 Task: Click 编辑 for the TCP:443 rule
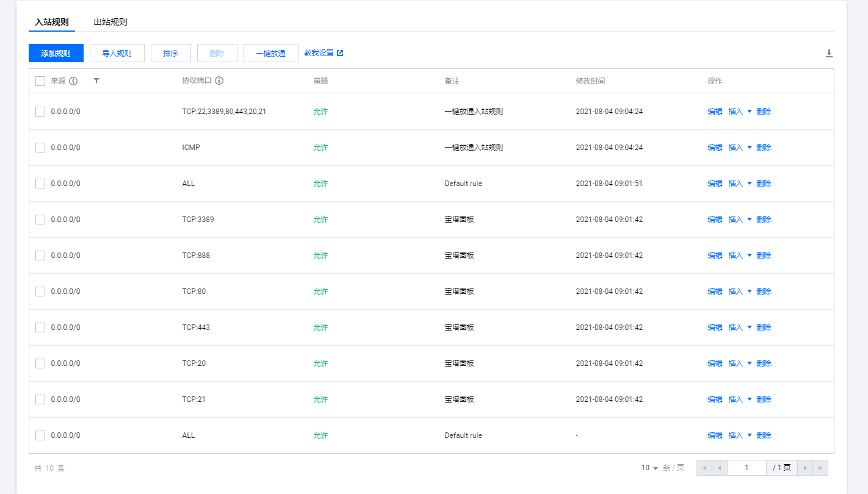[715, 328]
